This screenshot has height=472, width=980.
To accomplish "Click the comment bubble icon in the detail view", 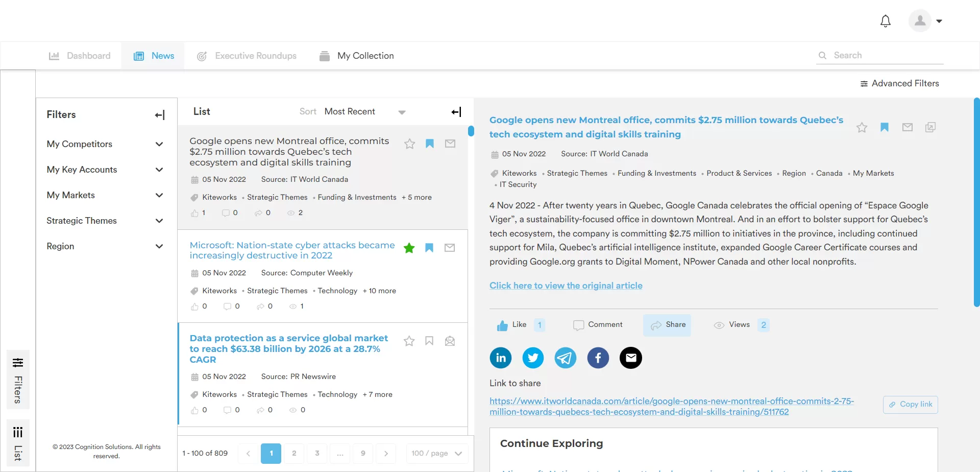I will 578,325.
